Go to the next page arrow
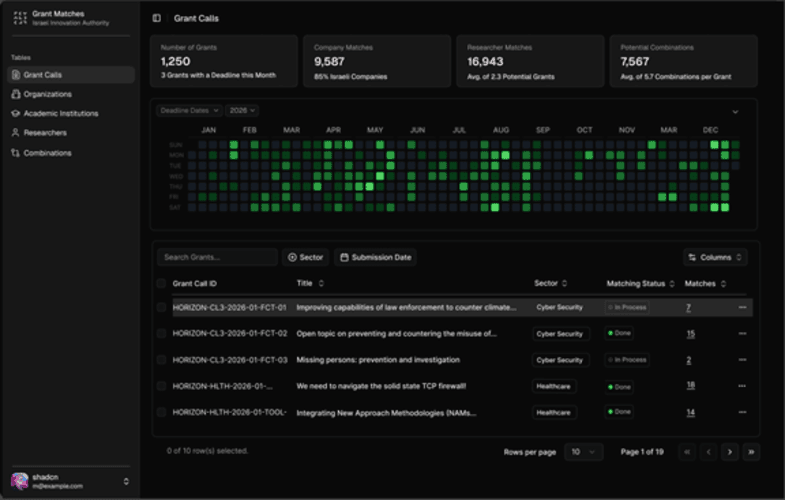The height and width of the screenshot is (500, 785). pyautogui.click(x=729, y=452)
